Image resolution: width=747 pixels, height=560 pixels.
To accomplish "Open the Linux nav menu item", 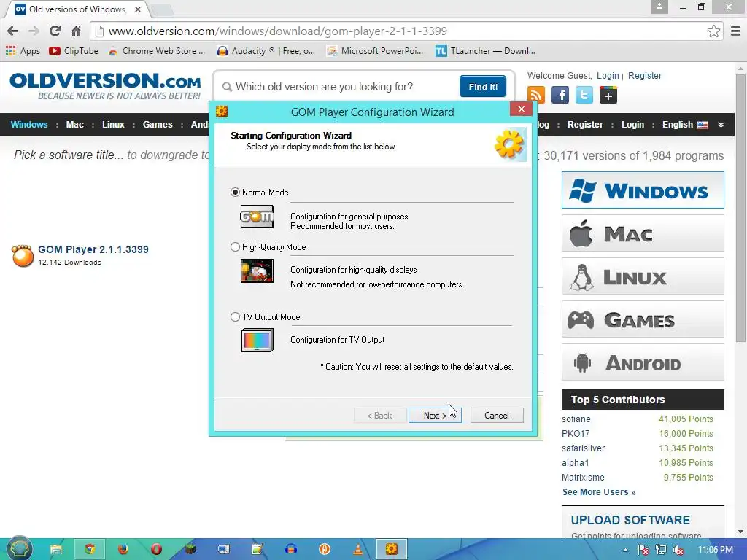I will click(113, 124).
